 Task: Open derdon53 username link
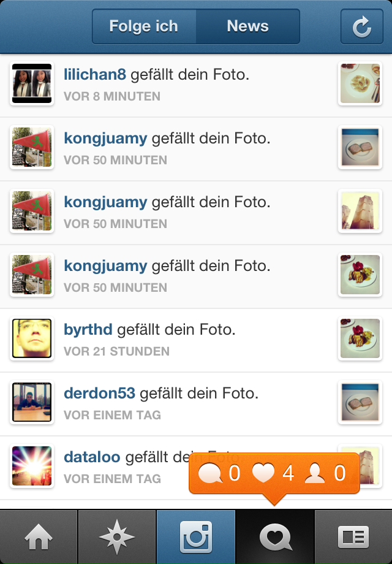[99, 393]
